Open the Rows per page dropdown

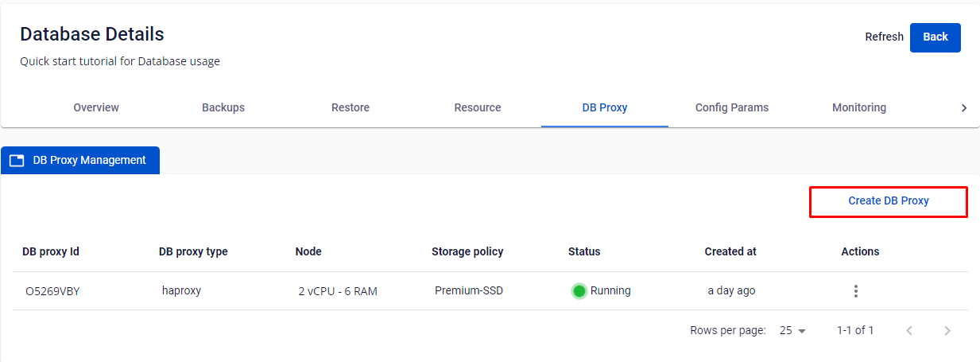[x=792, y=331]
